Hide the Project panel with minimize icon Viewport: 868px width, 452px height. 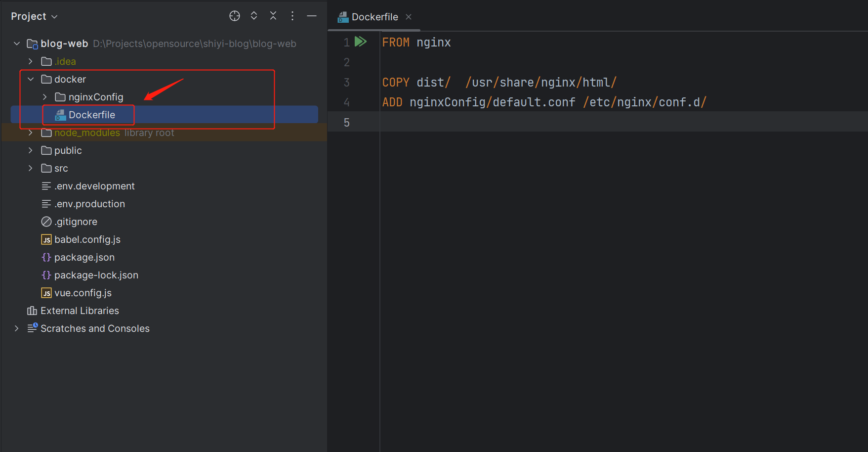click(x=312, y=16)
